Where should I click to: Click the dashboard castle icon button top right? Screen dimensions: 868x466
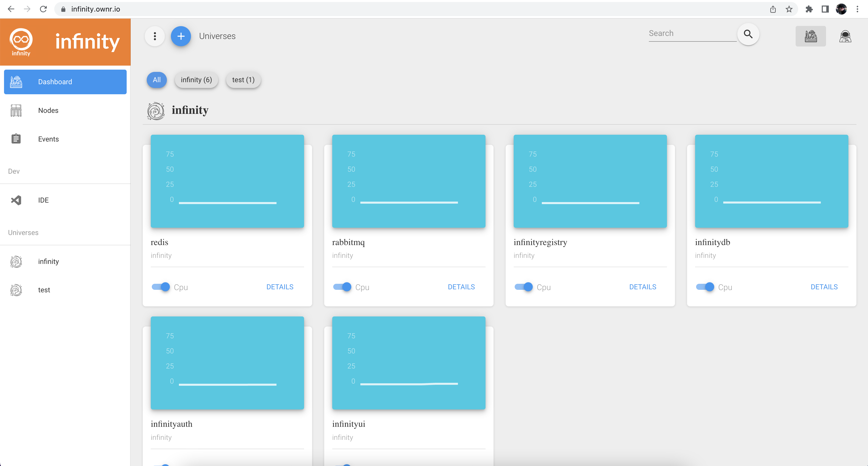[810, 36]
